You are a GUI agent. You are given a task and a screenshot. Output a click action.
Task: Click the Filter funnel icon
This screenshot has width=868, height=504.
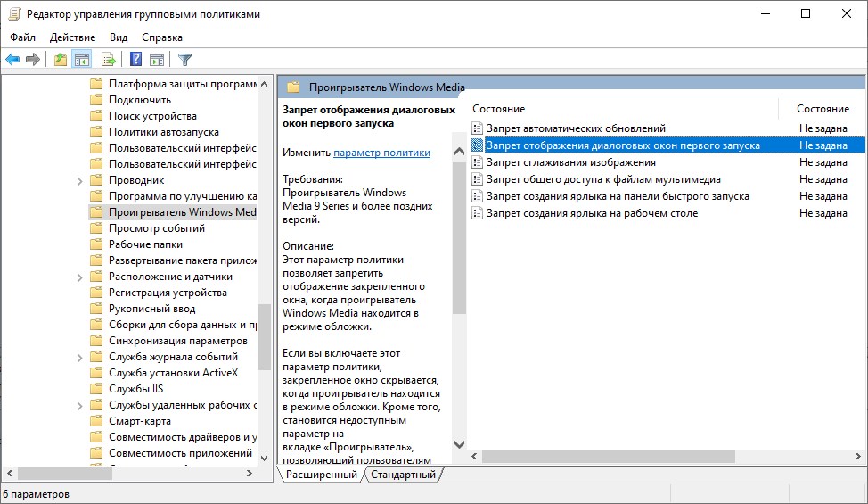tap(184, 60)
